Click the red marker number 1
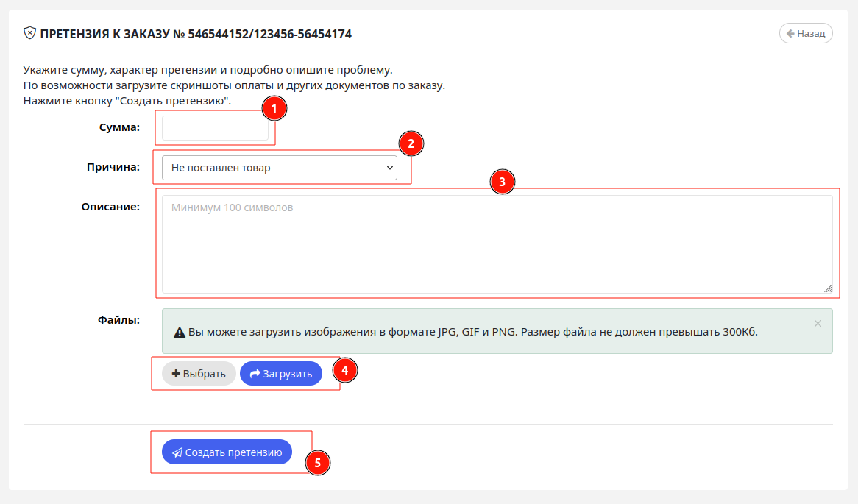 [x=274, y=108]
